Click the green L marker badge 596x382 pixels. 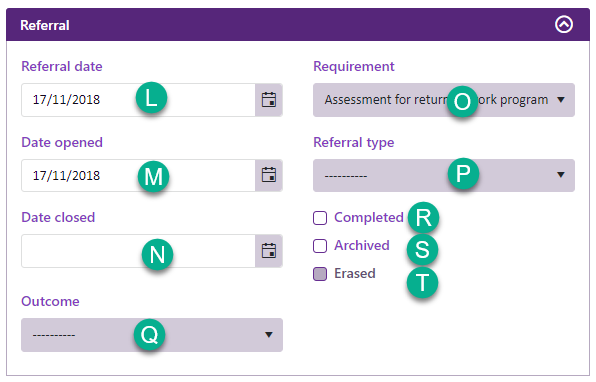[151, 98]
